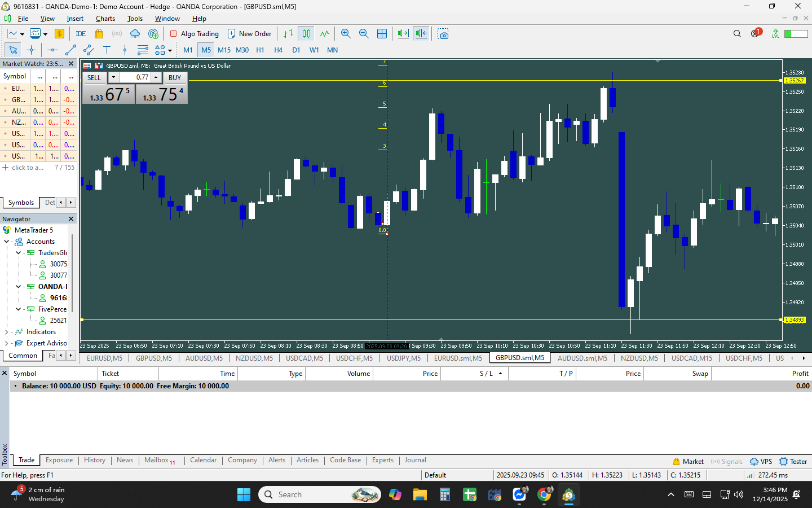Switch chart to line chart type
The width and height of the screenshot is (812, 508).
(x=324, y=34)
